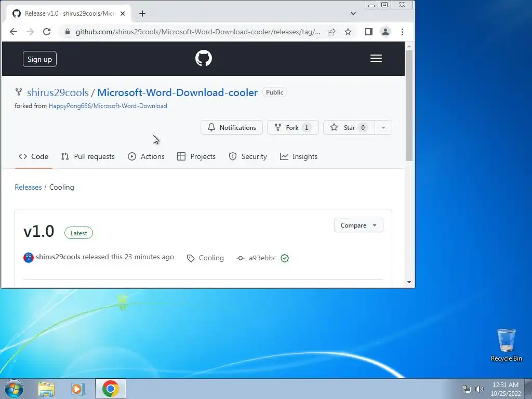Switch to the Security tab

coord(248,156)
